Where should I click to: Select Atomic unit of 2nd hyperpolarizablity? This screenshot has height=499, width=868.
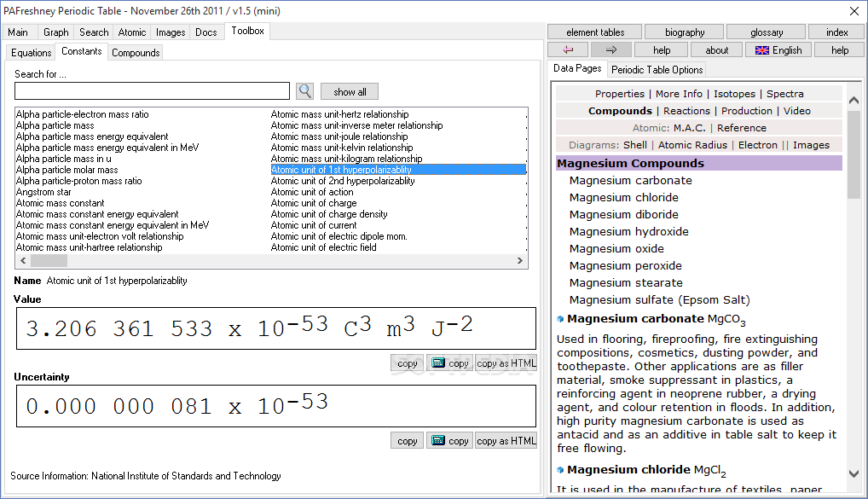coord(343,181)
